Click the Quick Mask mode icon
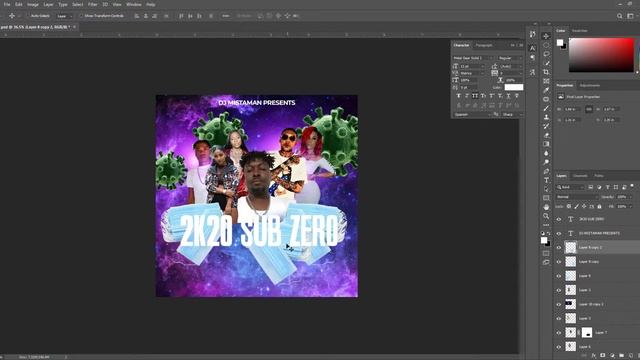Viewport: 640px width, 360px height. coord(546,253)
